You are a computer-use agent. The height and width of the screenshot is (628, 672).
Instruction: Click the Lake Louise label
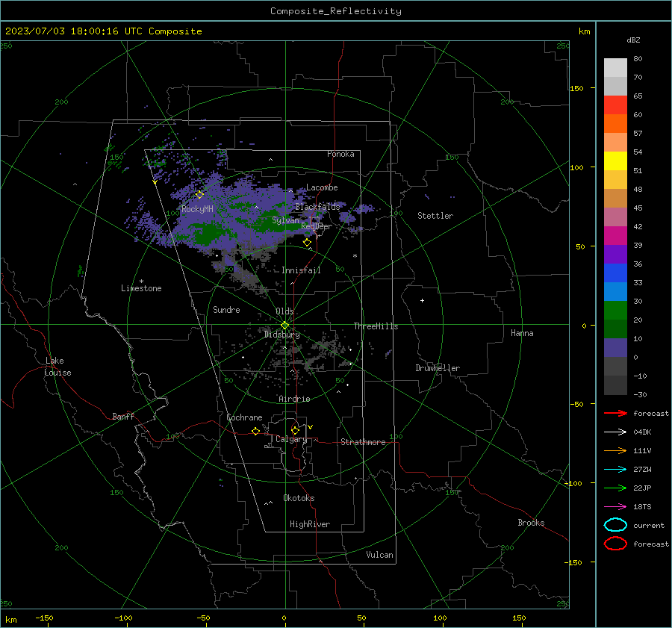click(x=57, y=367)
